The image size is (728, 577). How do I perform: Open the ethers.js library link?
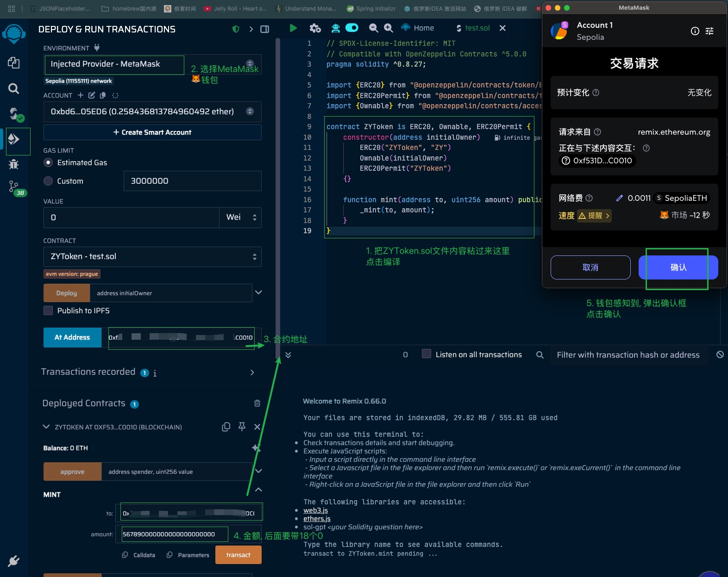[317, 518]
